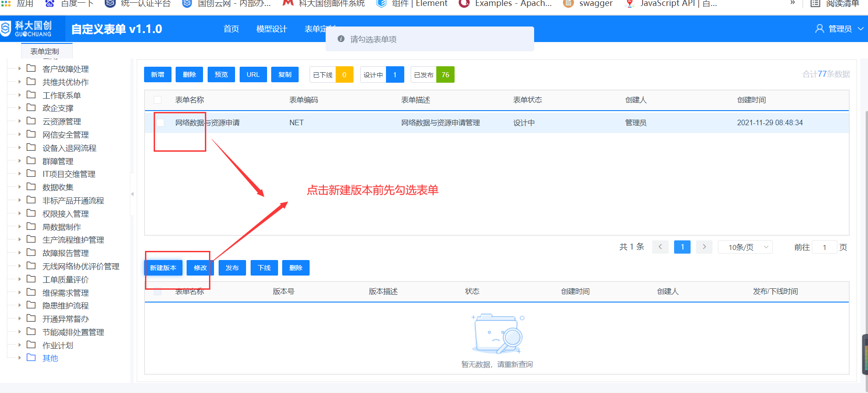The width and height of the screenshot is (868, 393).
Task: Collapse the sidebar with the left-arrow handle
Action: pyautogui.click(x=132, y=194)
